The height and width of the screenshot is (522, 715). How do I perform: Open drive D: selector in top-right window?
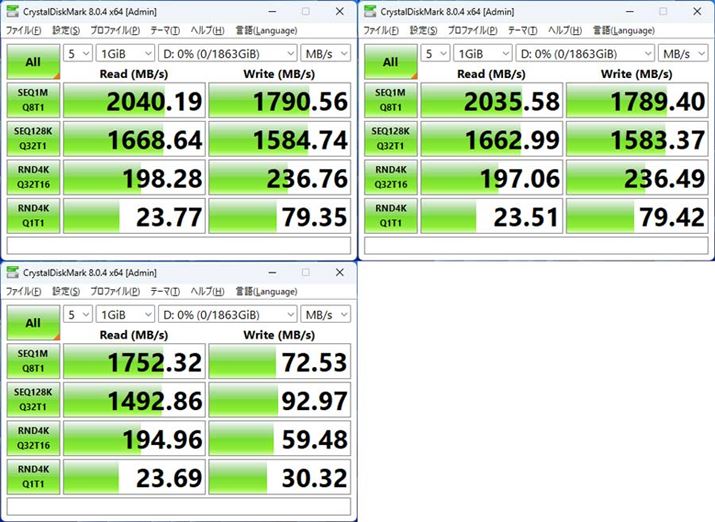pyautogui.click(x=585, y=54)
